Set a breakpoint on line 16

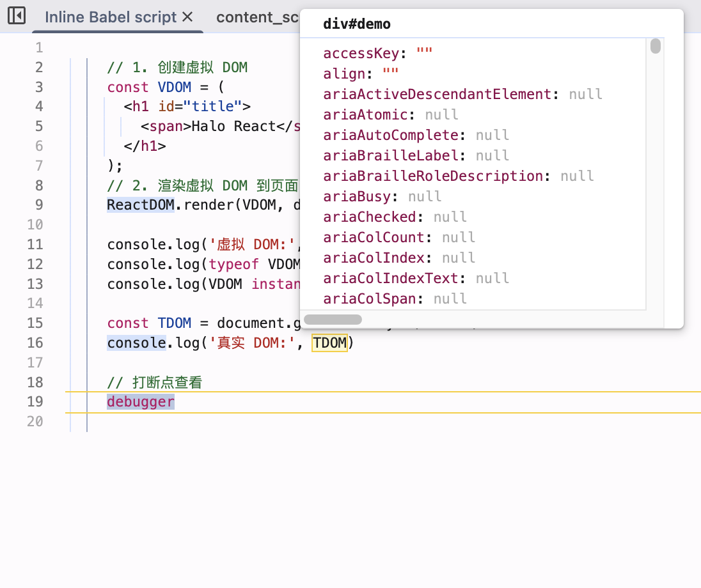(x=35, y=343)
